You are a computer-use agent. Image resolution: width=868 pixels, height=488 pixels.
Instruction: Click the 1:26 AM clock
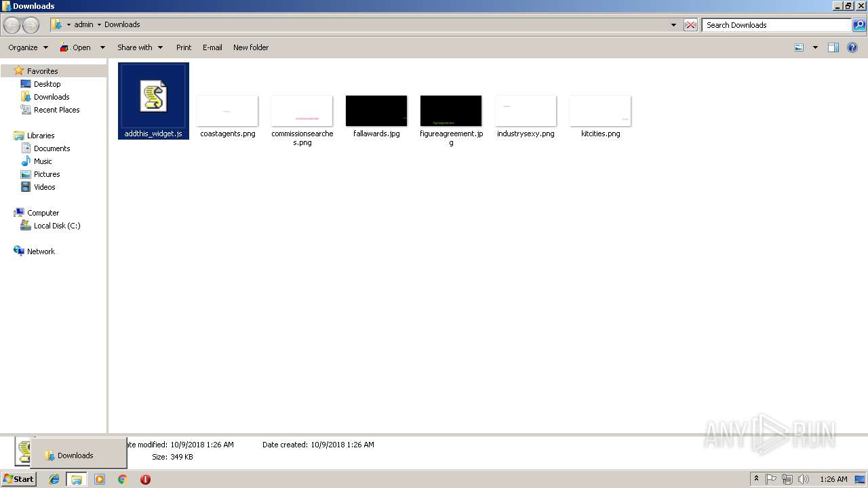coord(833,479)
